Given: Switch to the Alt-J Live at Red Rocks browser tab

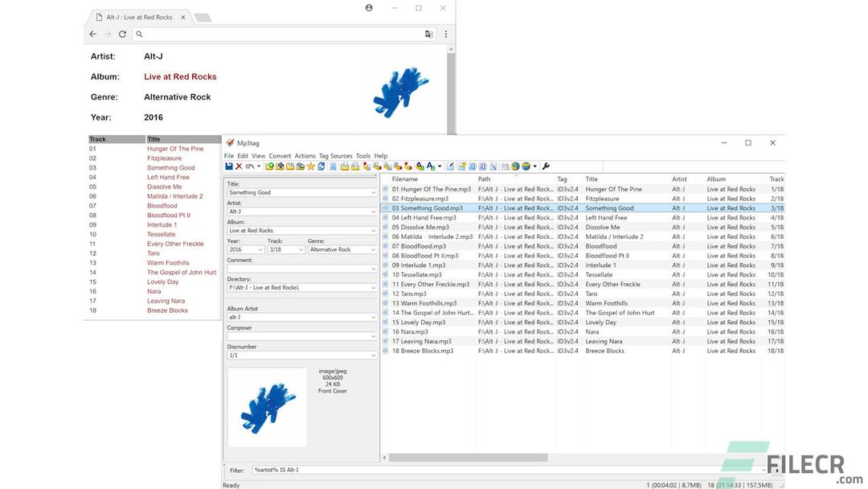Looking at the screenshot, I should 139,16.
